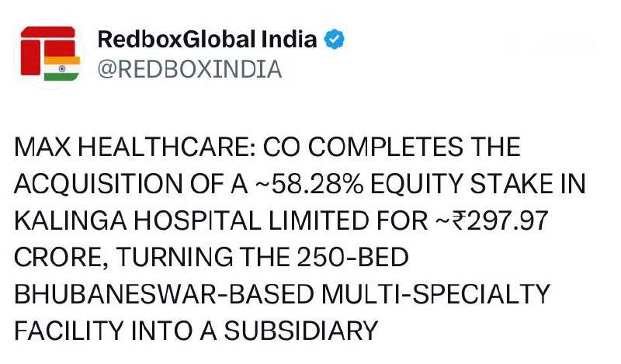
Task: Open the RedboxGlobal India profile avatar
Action: [49, 54]
